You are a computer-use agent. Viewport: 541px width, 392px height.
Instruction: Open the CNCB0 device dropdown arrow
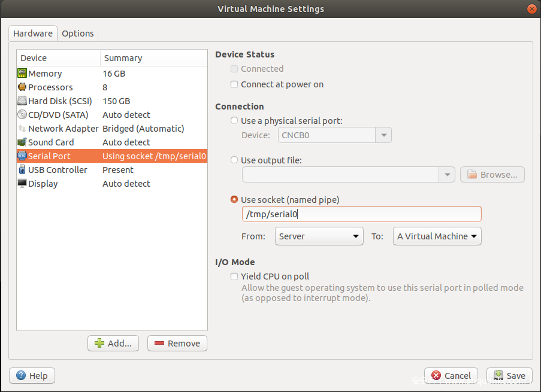(x=383, y=135)
